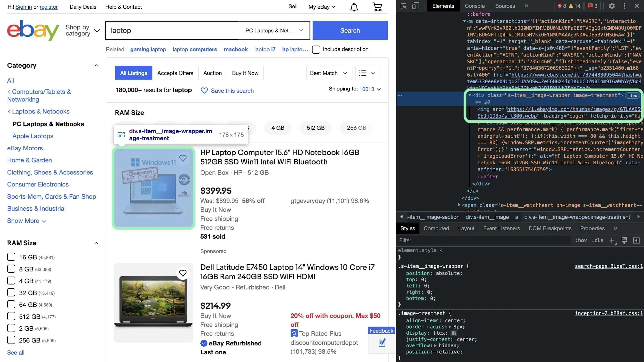This screenshot has width=644, height=362.
Task: Open DevTools settings gear
Action: [611, 6]
